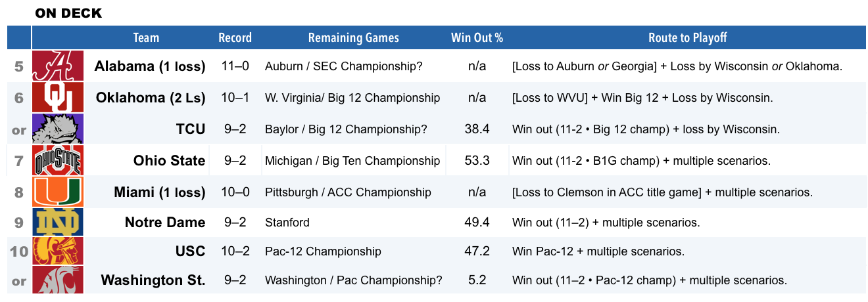868x302 pixels.
Task: Click Miami's Pittsburgh / ACC Championship cell
Action: pyautogui.click(x=348, y=192)
